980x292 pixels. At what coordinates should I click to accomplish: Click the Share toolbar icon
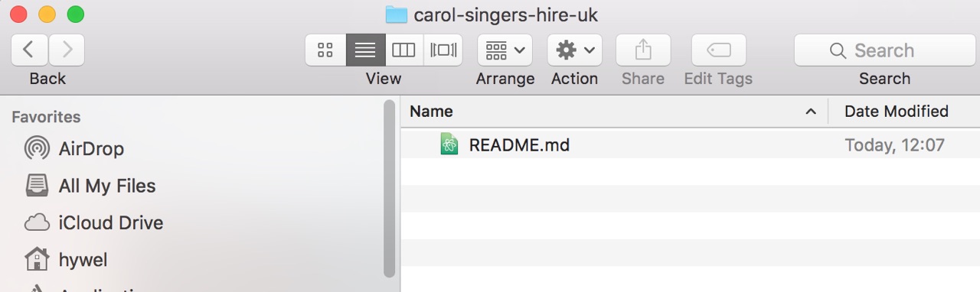coord(643,50)
